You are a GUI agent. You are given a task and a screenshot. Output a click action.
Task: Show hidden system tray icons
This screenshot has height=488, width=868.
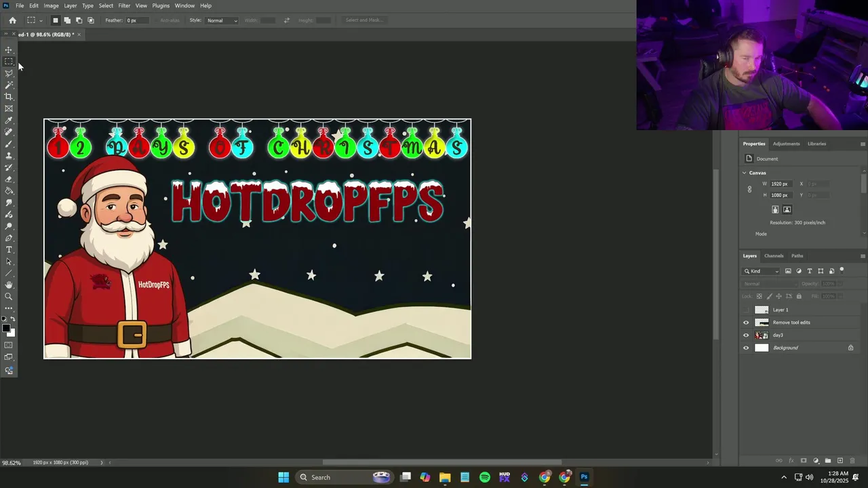[x=784, y=477]
